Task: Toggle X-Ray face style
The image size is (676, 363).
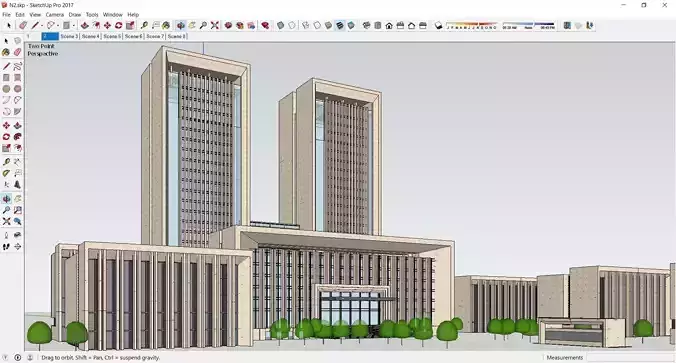Action: [x=280, y=25]
